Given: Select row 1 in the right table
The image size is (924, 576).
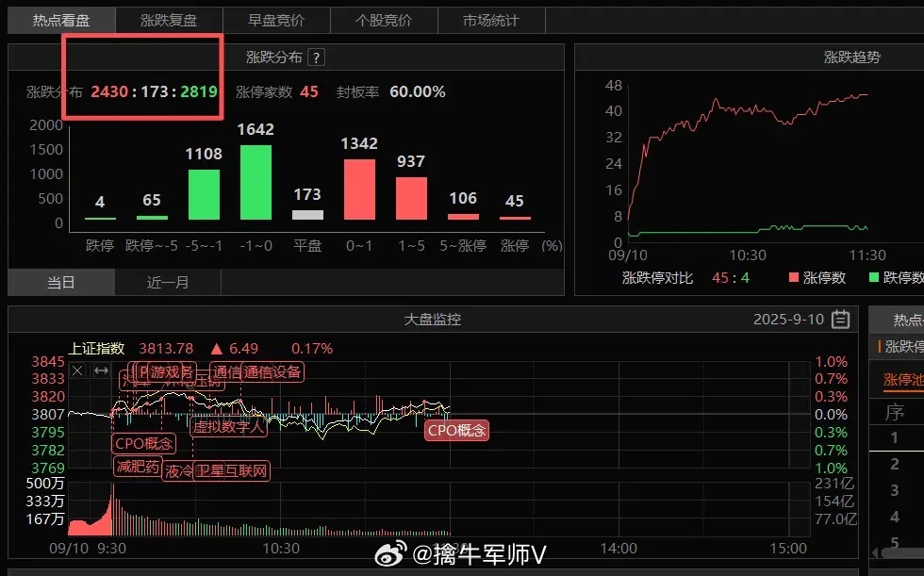Looking at the screenshot, I should [x=897, y=437].
